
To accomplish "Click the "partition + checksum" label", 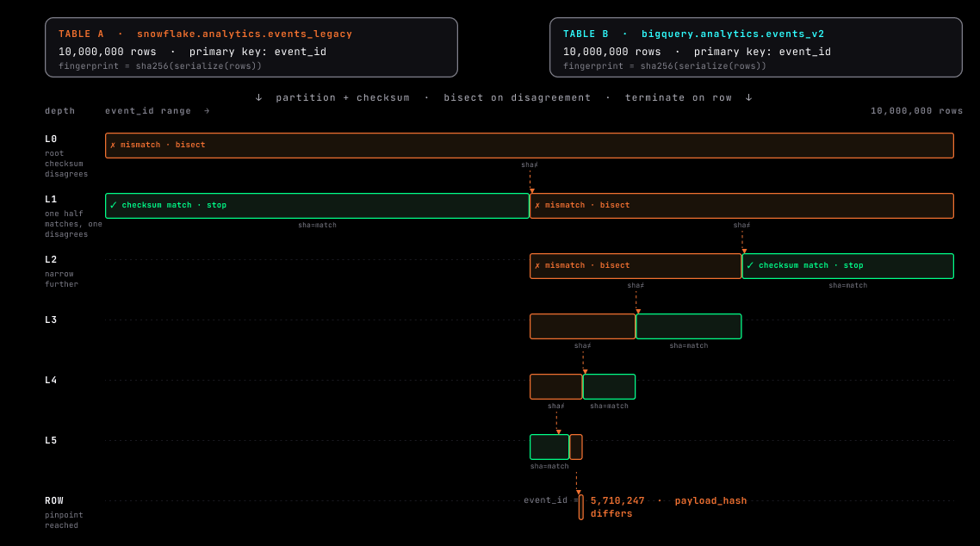I will point(343,97).
